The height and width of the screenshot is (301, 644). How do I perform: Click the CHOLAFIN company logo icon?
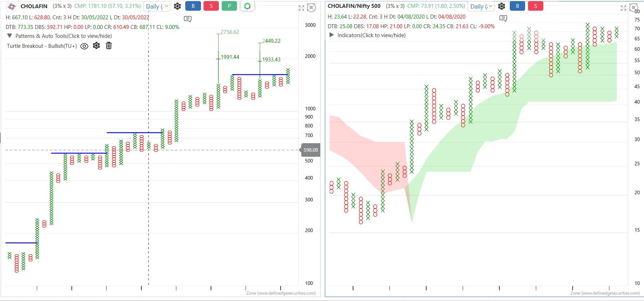coord(12,6)
